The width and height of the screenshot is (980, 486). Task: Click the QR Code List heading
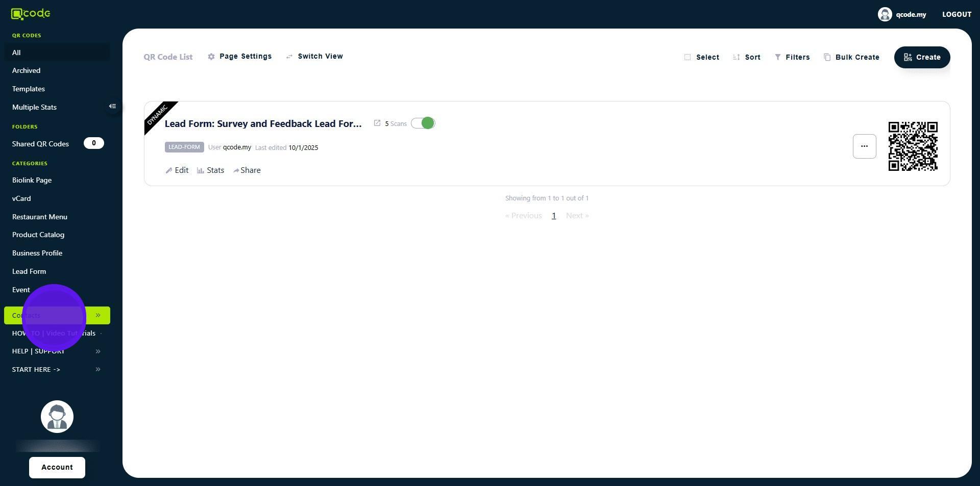point(168,57)
